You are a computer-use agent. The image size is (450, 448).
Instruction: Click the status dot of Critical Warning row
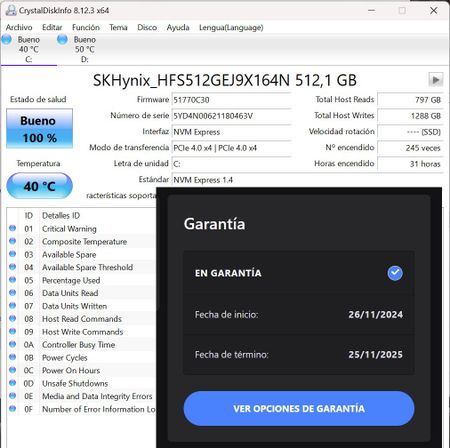[x=13, y=228]
